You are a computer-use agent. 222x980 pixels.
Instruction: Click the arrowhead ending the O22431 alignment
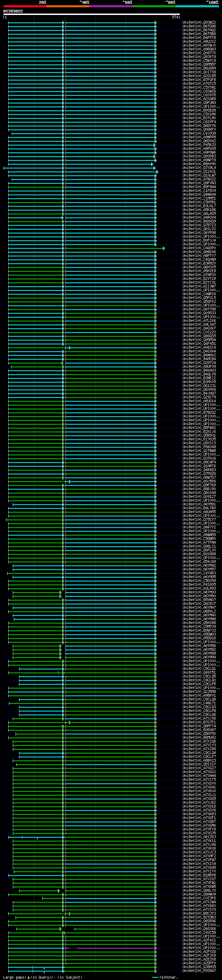[157, 172]
